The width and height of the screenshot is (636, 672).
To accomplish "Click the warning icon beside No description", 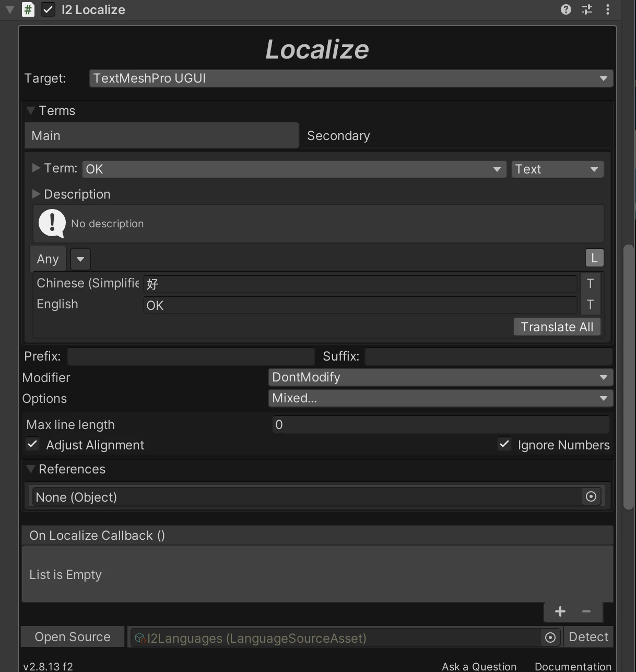I will point(52,223).
